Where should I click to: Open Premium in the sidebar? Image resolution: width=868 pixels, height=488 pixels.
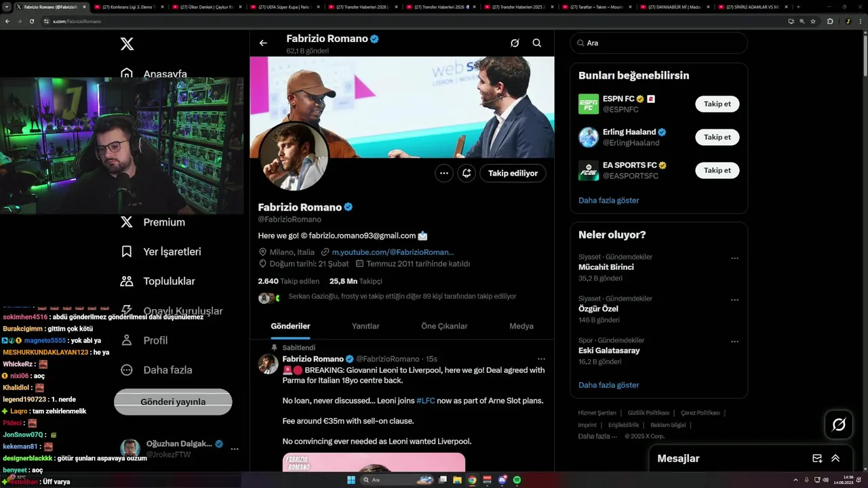(x=153, y=222)
